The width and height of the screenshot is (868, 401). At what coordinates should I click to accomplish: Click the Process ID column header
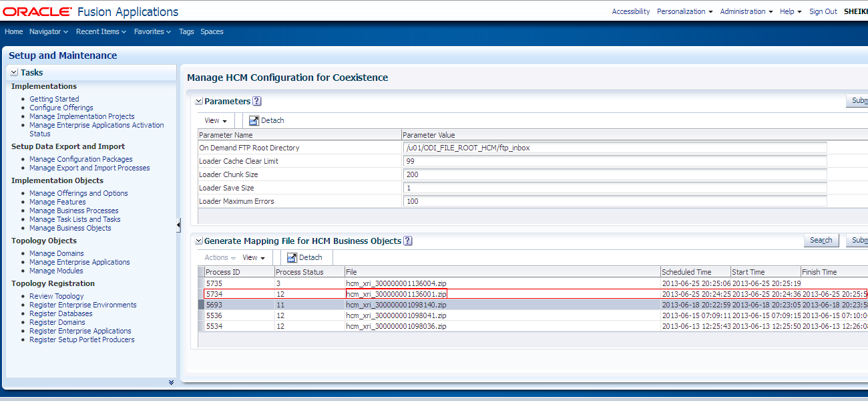point(239,272)
